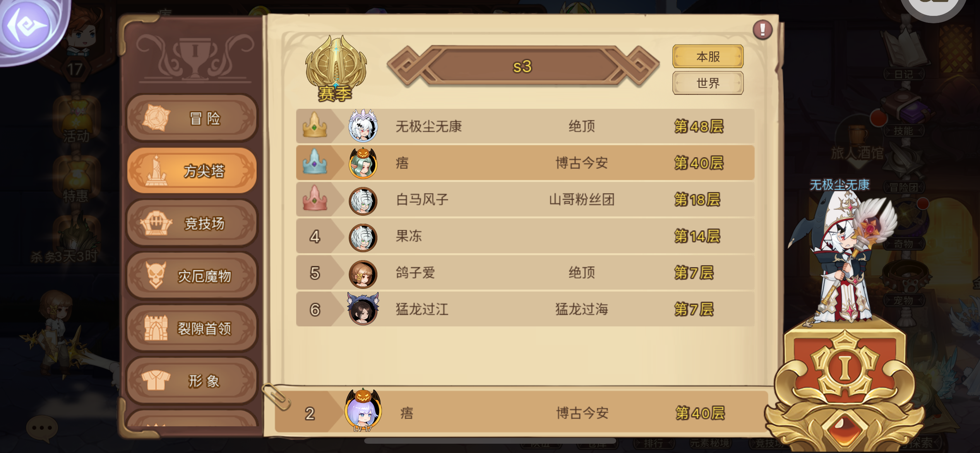Select the 白马风子 ranking row
980x453 pixels.
525,200
